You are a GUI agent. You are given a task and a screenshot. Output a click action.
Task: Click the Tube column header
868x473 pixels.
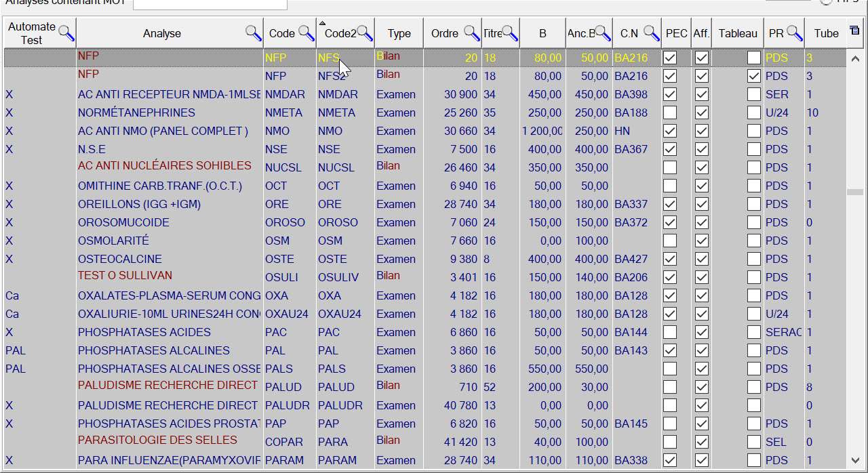[826, 33]
